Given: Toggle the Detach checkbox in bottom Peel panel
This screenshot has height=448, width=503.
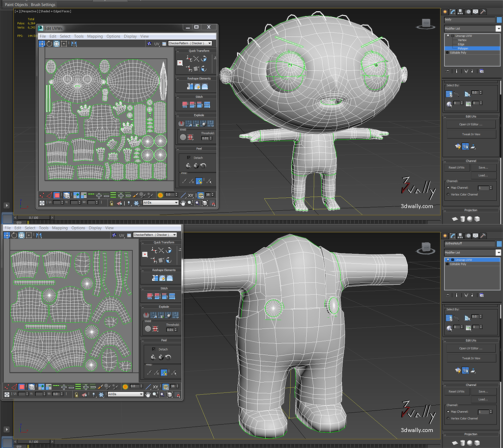Looking at the screenshot, I should [154, 349].
